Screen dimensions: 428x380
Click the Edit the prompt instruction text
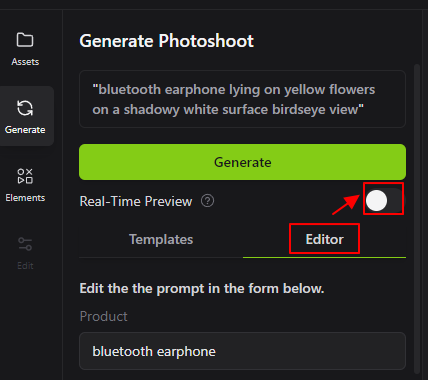tap(202, 288)
